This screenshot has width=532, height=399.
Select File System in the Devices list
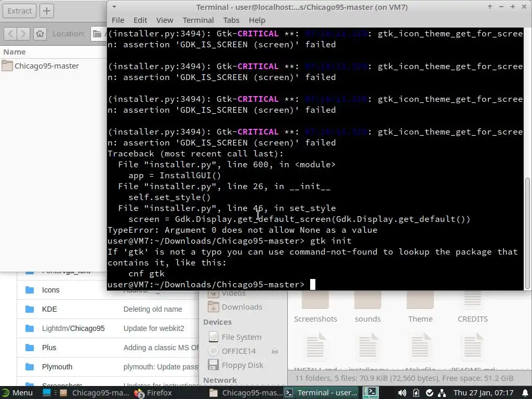point(242,337)
